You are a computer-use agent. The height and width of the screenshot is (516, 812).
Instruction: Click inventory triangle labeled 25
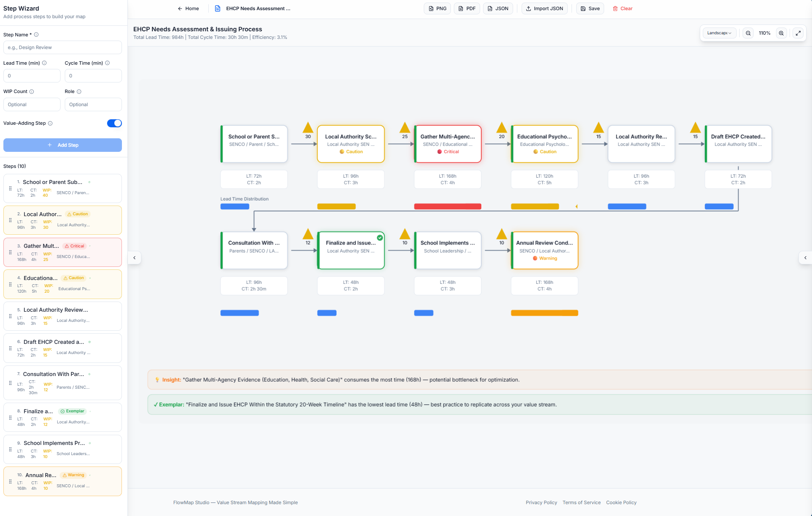405,128
